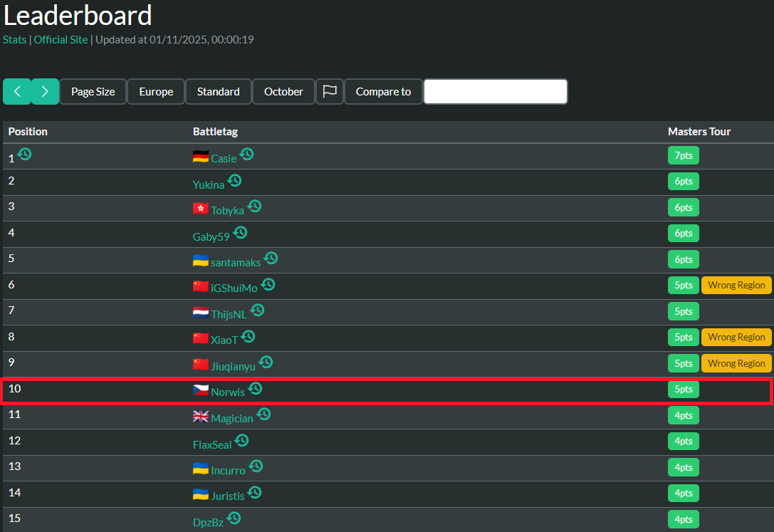Viewport: 774px width, 532px height.
Task: Open the October season dropdown
Action: pos(283,91)
